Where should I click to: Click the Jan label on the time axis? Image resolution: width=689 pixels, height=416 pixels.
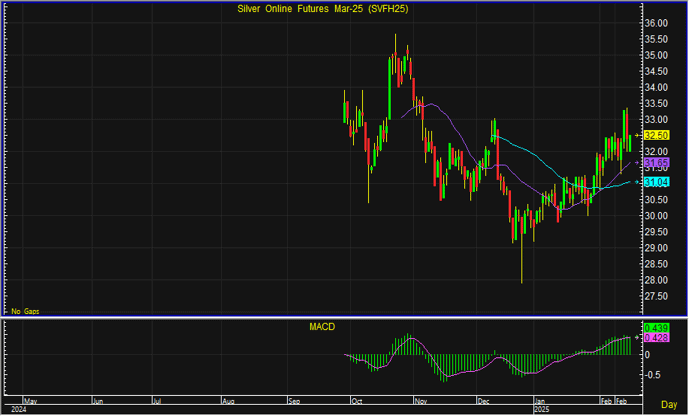pyautogui.click(x=541, y=400)
